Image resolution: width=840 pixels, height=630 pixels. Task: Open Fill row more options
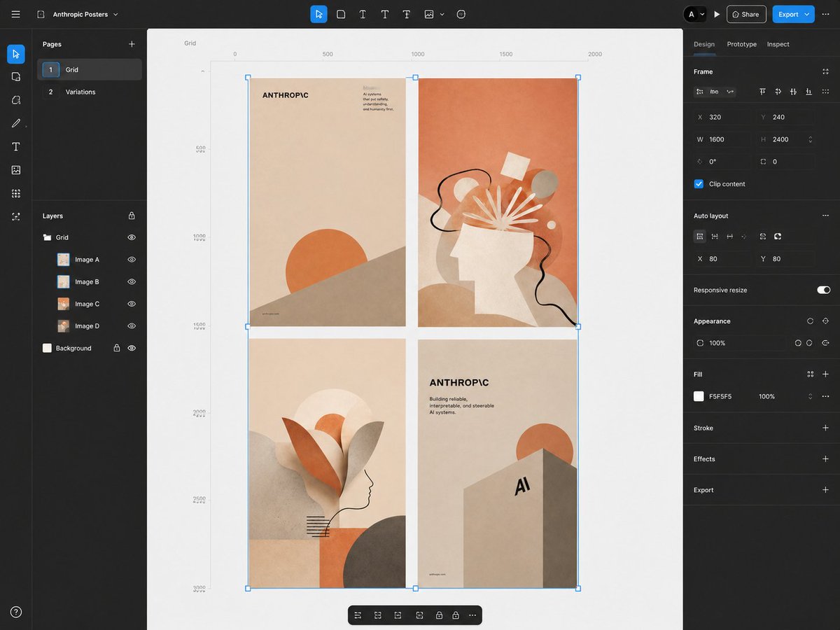[826, 396]
